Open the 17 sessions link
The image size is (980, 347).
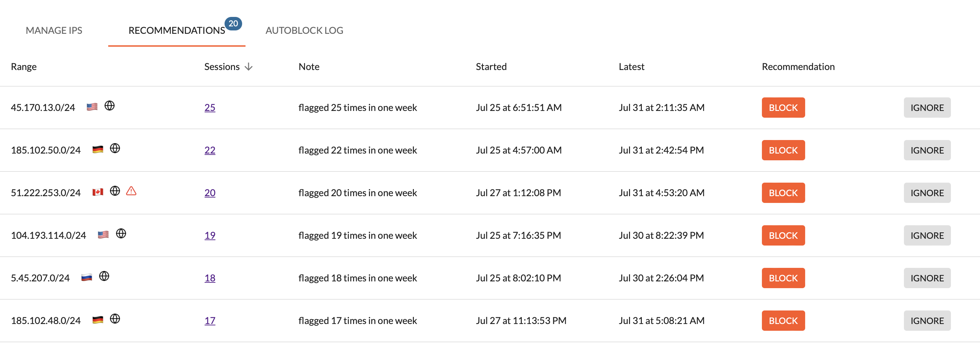(x=210, y=321)
